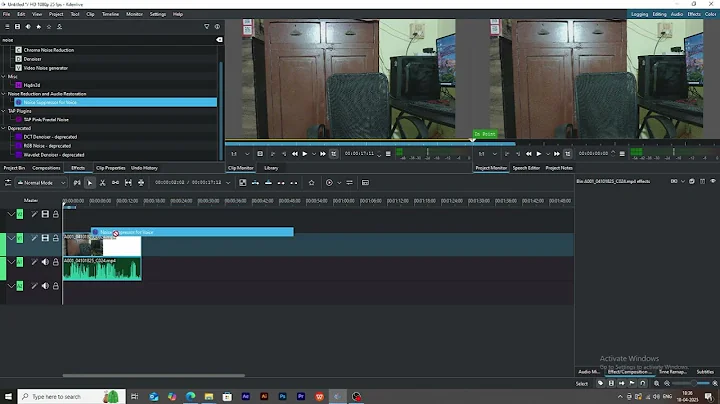Mute the A2 audio track
Image resolution: width=720 pixels, height=404 pixels.
pos(45,286)
